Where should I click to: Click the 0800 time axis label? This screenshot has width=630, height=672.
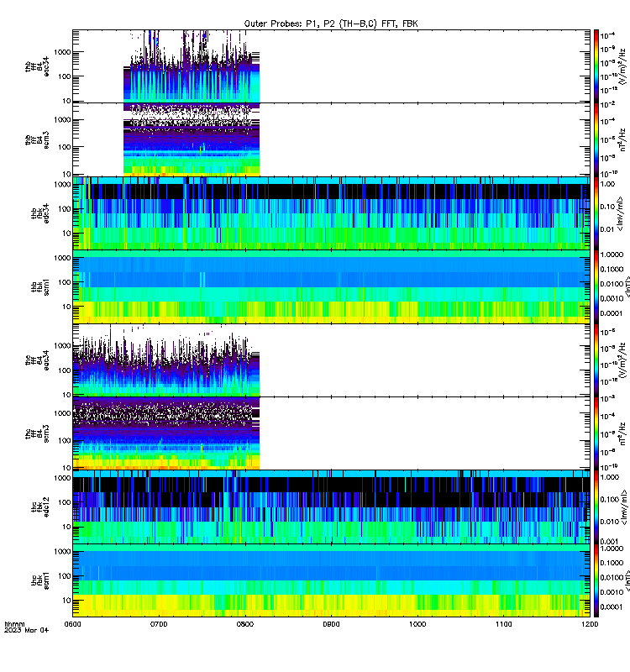244,624
